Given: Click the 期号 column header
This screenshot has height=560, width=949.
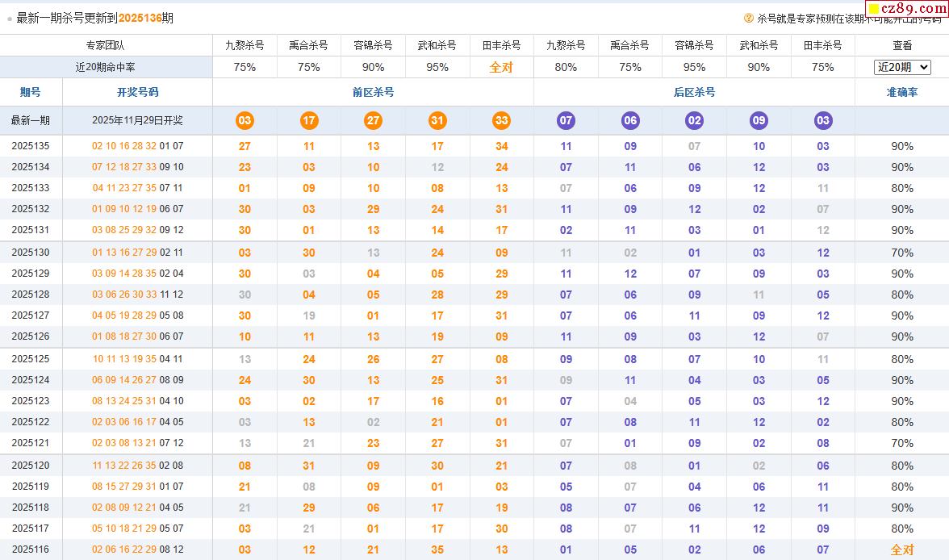Looking at the screenshot, I should (31, 92).
